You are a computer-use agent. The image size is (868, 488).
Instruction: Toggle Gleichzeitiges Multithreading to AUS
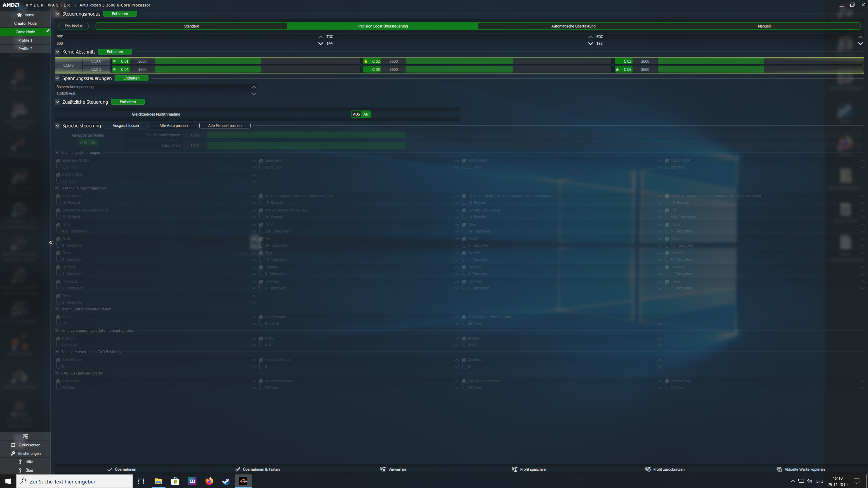(x=356, y=114)
